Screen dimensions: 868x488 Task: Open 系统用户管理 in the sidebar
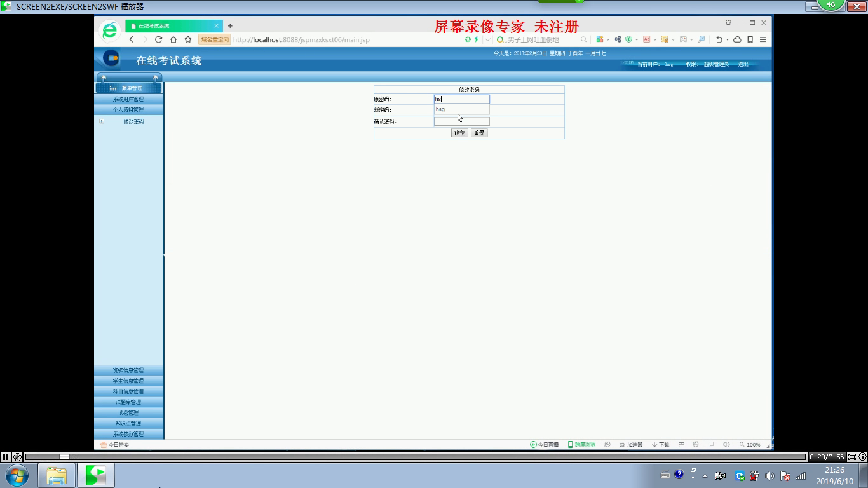[x=128, y=99]
